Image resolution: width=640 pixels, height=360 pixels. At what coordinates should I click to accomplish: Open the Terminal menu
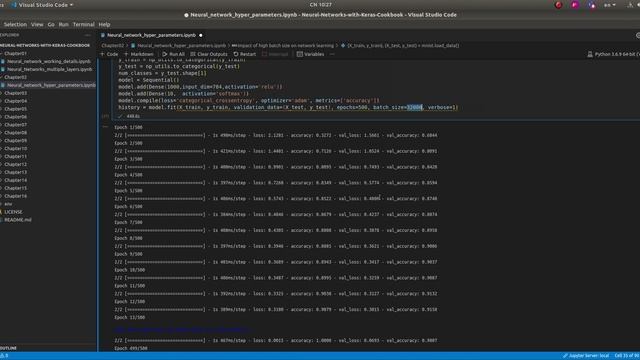coord(84,24)
